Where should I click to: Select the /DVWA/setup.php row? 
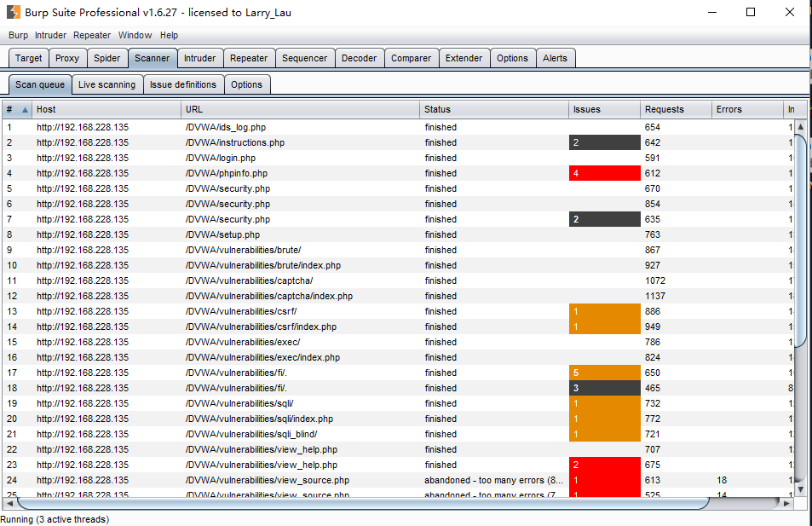pyautogui.click(x=397, y=234)
